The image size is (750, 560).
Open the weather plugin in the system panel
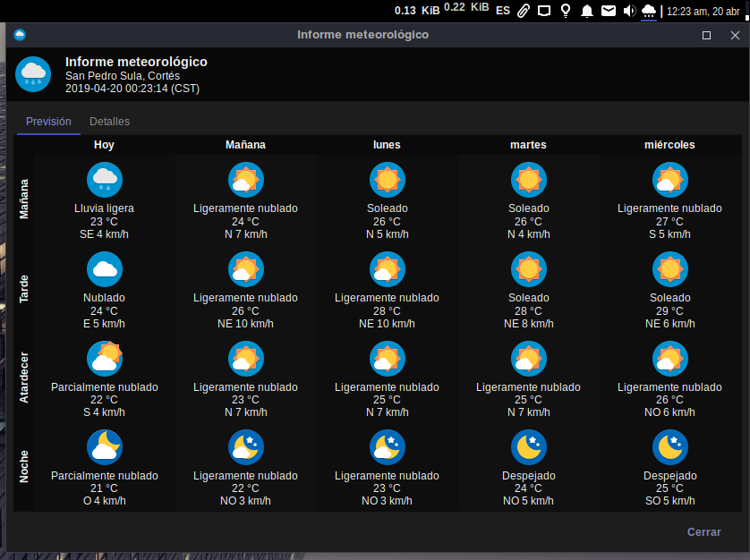[648, 11]
